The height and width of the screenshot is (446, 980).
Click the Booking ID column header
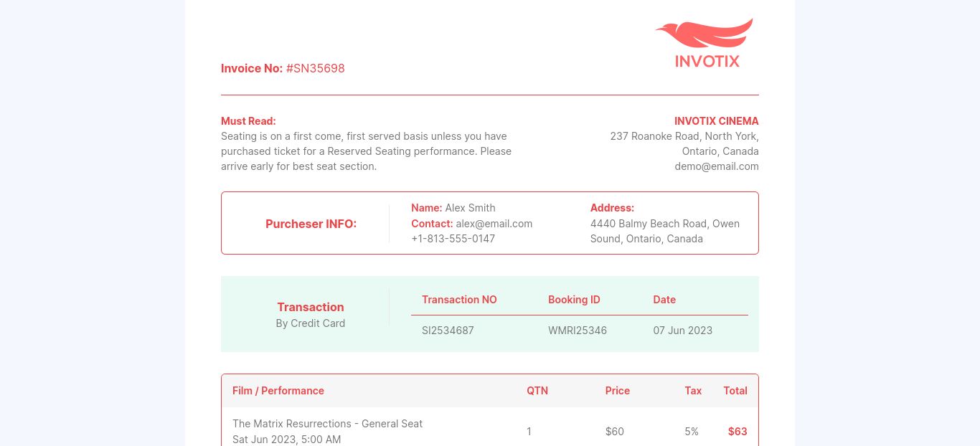574,300
